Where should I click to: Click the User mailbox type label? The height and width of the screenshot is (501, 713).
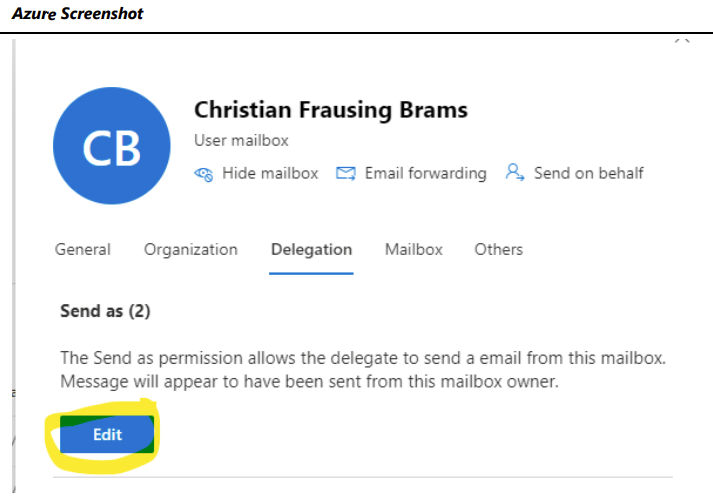tap(241, 140)
